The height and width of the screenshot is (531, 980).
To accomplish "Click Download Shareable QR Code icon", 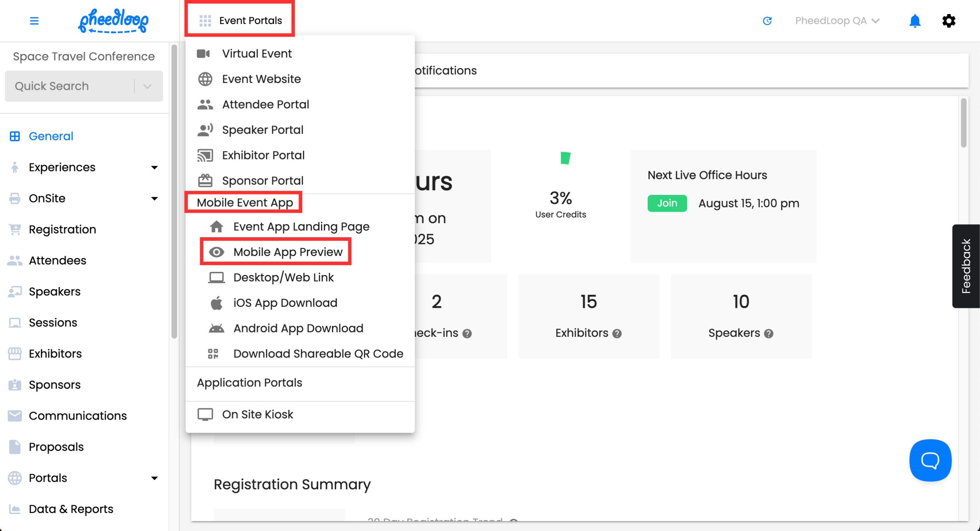I will [213, 354].
